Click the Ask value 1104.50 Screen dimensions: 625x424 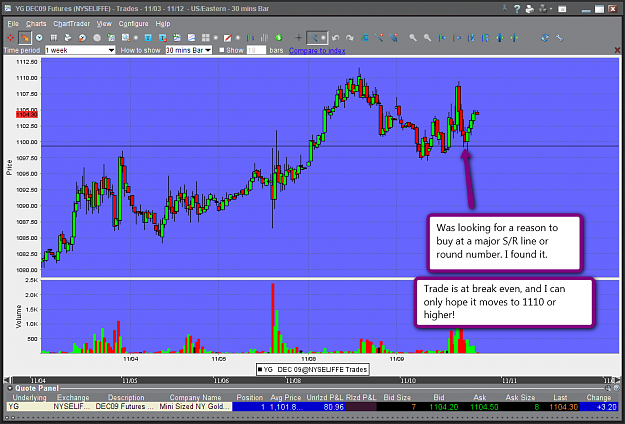483,407
